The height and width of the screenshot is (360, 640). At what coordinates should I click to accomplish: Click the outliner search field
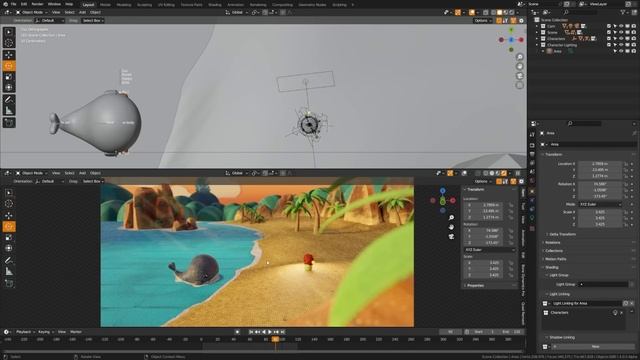pos(580,13)
